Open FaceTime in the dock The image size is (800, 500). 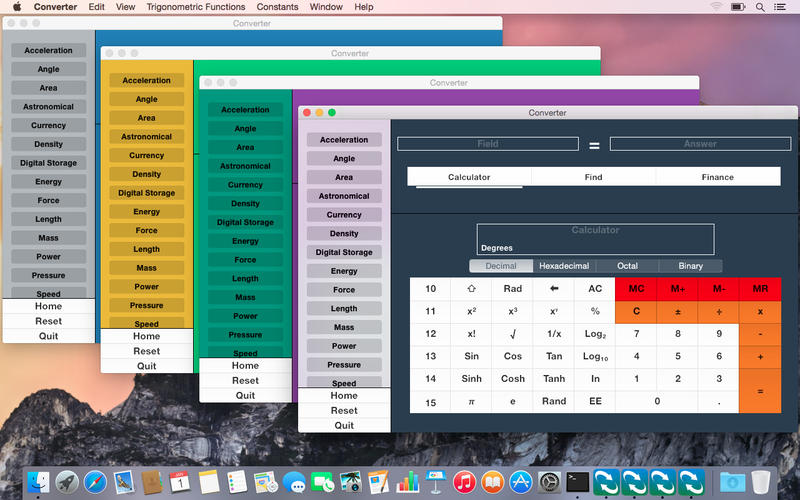click(x=322, y=482)
